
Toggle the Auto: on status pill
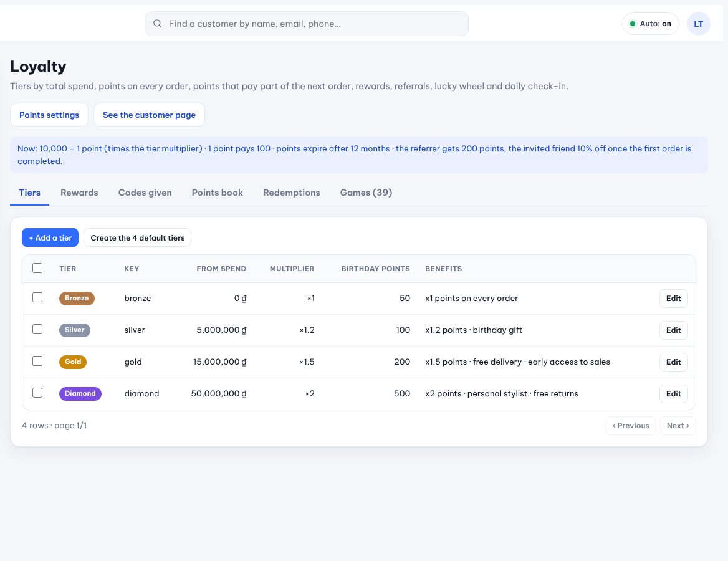(x=650, y=24)
